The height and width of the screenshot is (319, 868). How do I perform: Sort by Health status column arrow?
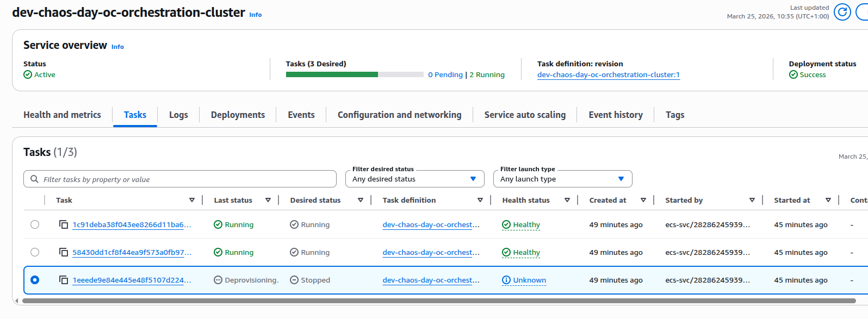[567, 200]
